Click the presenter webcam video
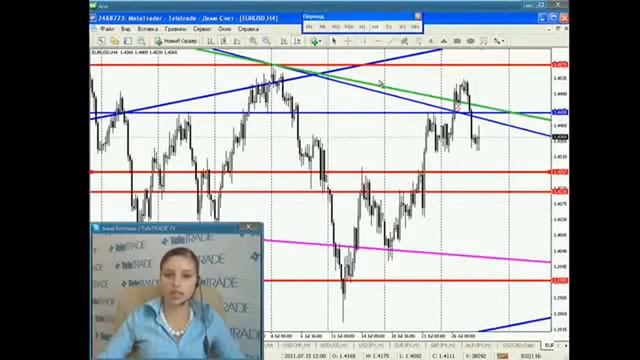Screen dimensions: 640x360 [x=176, y=296]
